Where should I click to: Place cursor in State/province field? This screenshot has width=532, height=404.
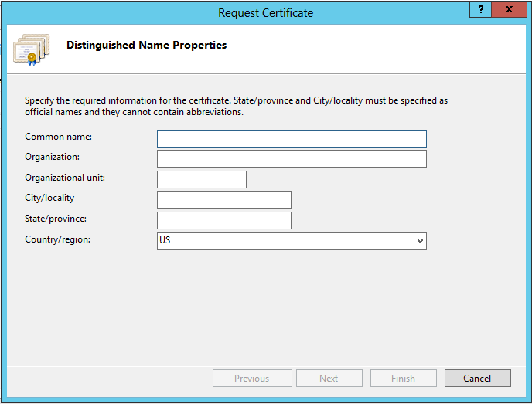coord(223,220)
